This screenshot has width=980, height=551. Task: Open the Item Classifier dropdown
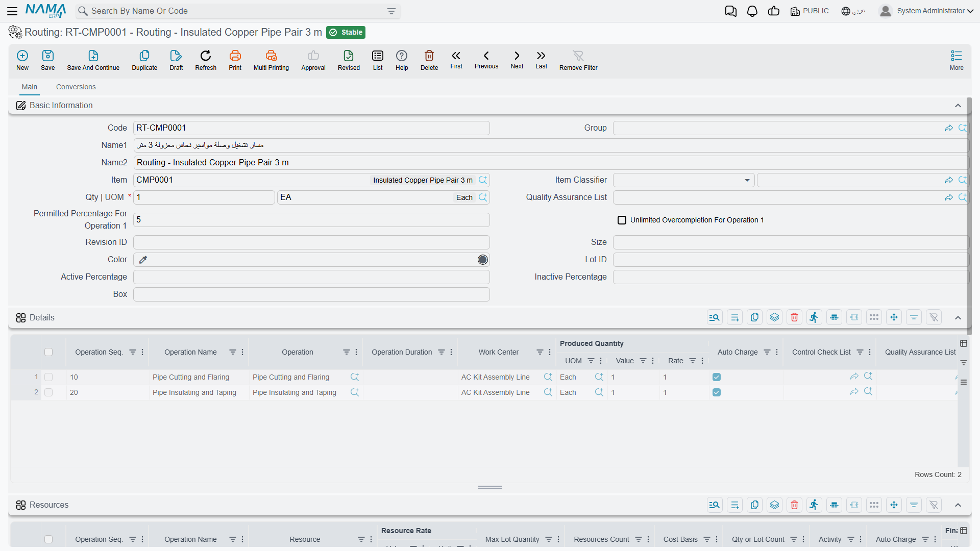[747, 180]
